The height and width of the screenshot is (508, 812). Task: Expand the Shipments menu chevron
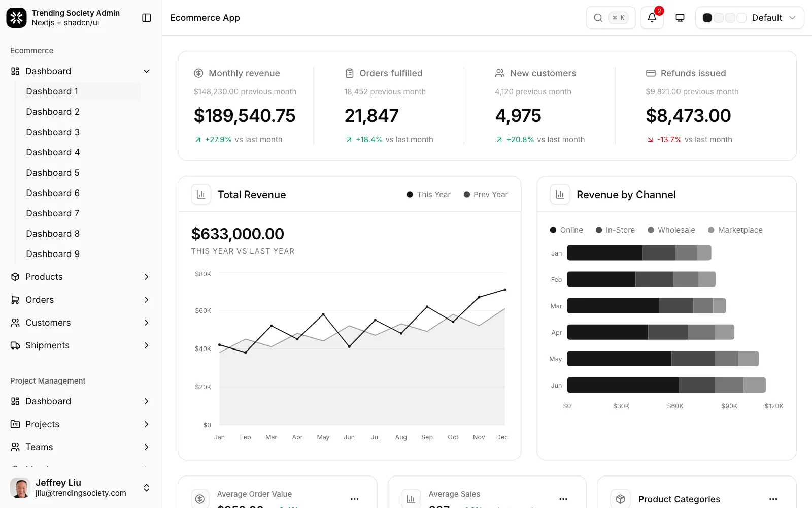point(147,345)
